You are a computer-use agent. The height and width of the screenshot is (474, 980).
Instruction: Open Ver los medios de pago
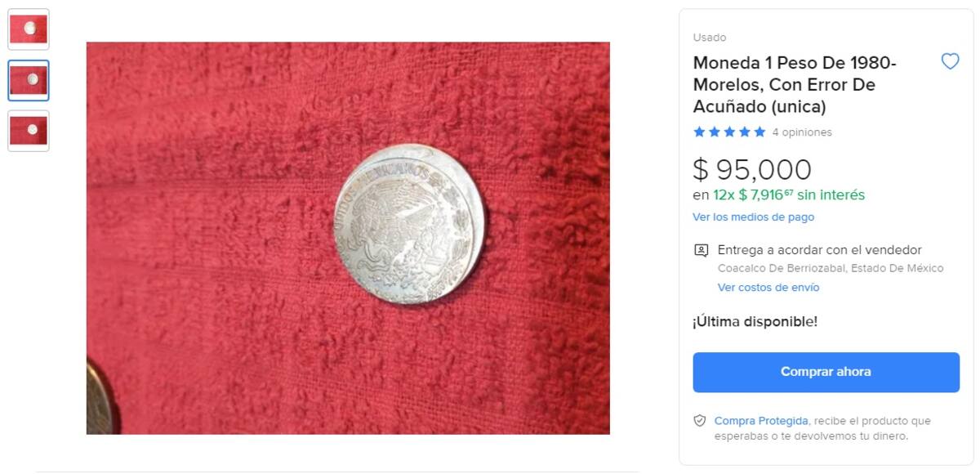(753, 217)
